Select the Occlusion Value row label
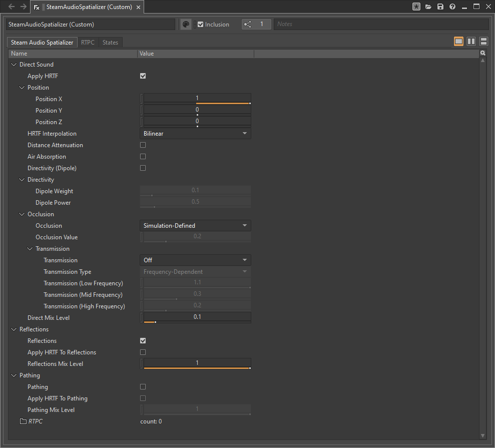Image resolution: width=495 pixels, height=448 pixels. (57, 237)
